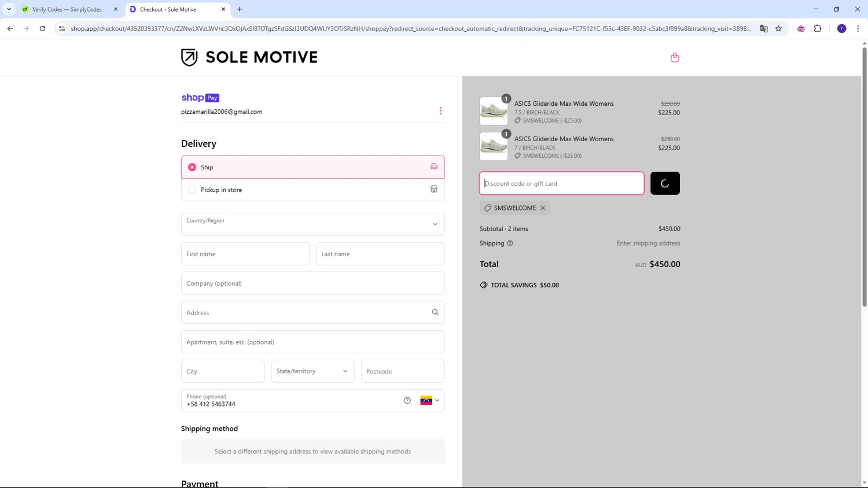
Task: Click the apply discount code button
Action: point(665,183)
